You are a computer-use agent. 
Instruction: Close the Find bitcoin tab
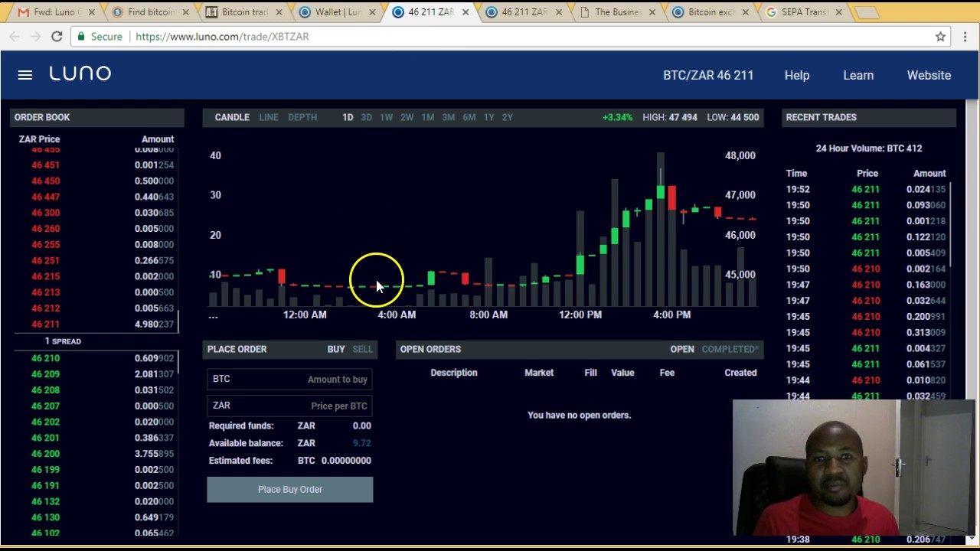pos(185,12)
